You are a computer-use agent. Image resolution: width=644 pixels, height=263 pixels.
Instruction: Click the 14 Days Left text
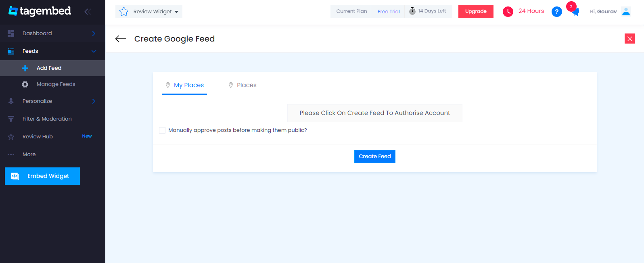432,11
